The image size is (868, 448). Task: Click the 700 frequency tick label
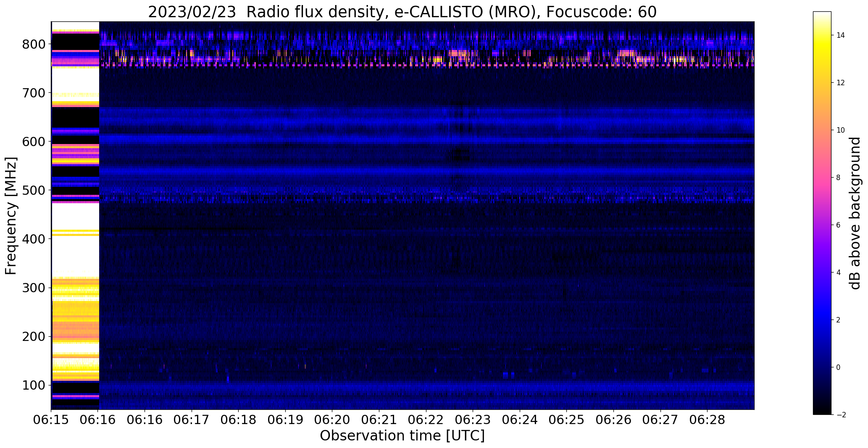(x=34, y=93)
